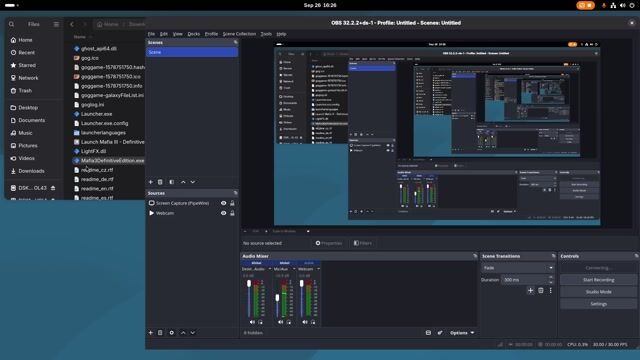Open Webcam channel menu arrow
Image resolution: width=640 pixels, height=360 pixels.
point(318,269)
